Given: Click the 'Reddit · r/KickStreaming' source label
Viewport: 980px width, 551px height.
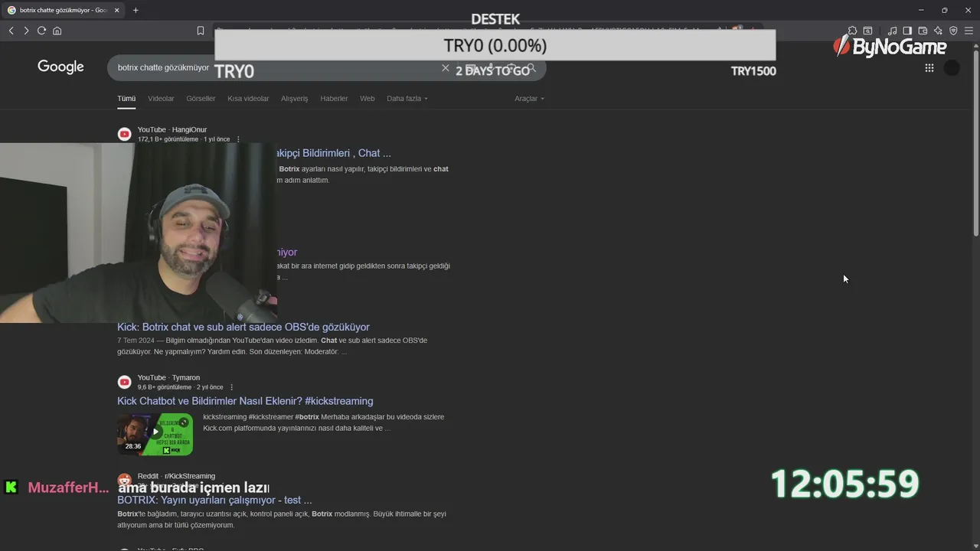Looking at the screenshot, I should pyautogui.click(x=176, y=476).
